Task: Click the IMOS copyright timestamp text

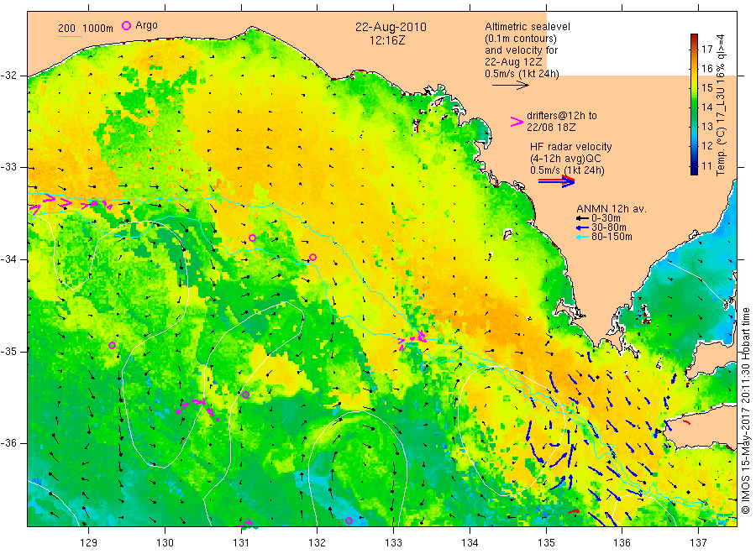Action: click(746, 410)
